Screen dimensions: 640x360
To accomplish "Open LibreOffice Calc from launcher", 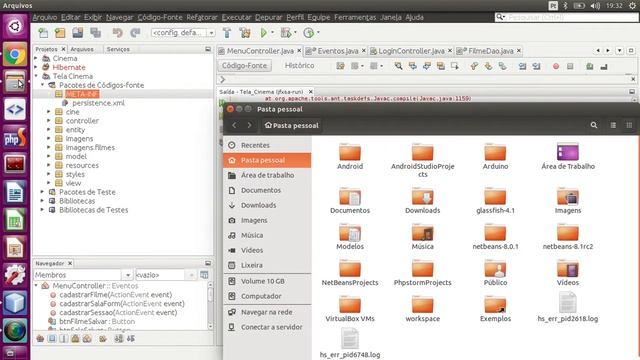I will pos(15,220).
